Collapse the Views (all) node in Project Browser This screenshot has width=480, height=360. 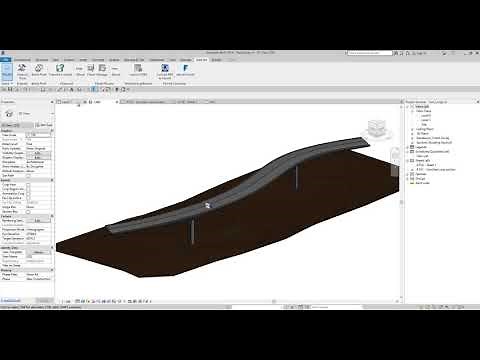coord(408,106)
